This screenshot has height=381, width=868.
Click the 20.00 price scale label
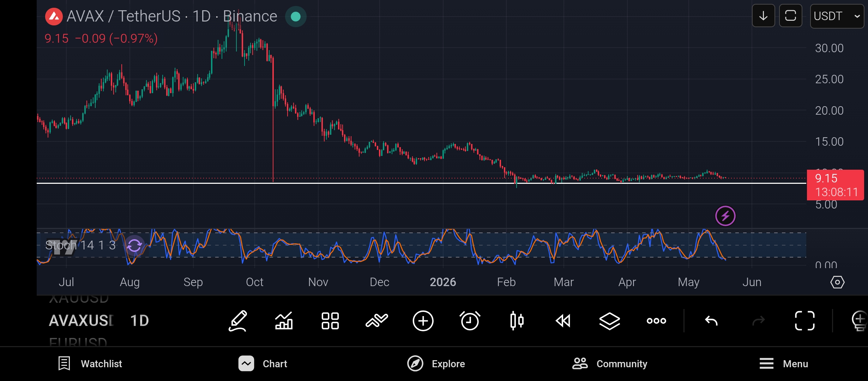829,110
